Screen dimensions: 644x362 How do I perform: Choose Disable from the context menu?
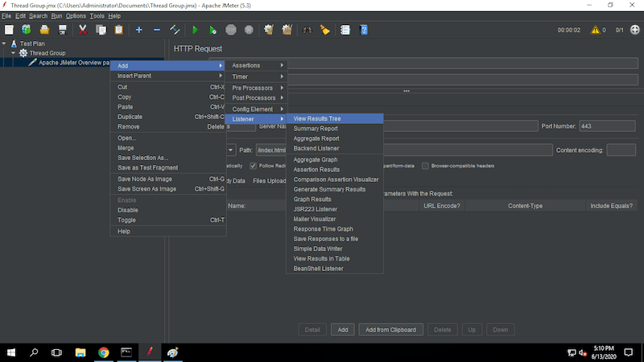(x=168, y=210)
